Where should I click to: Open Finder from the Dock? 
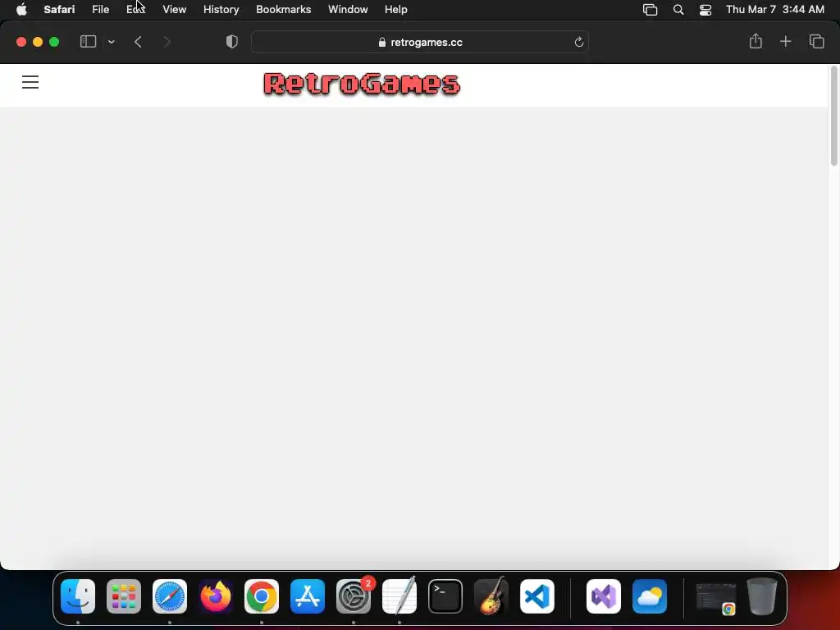(78, 596)
